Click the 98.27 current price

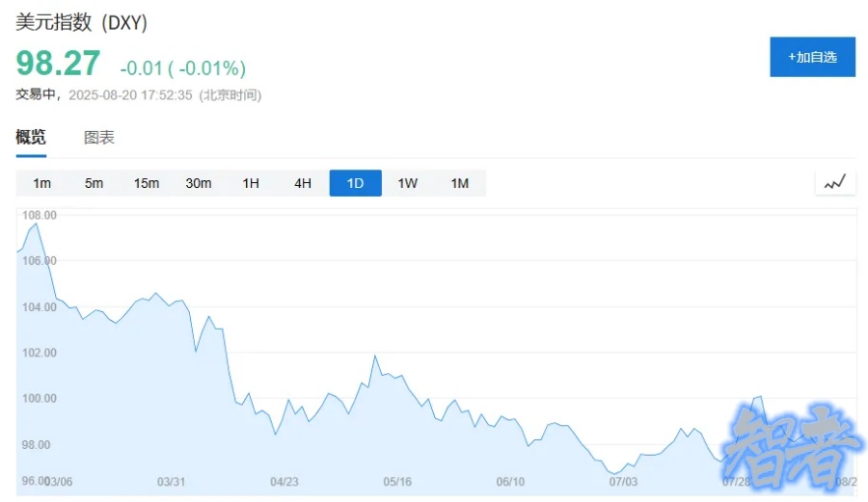tap(58, 64)
